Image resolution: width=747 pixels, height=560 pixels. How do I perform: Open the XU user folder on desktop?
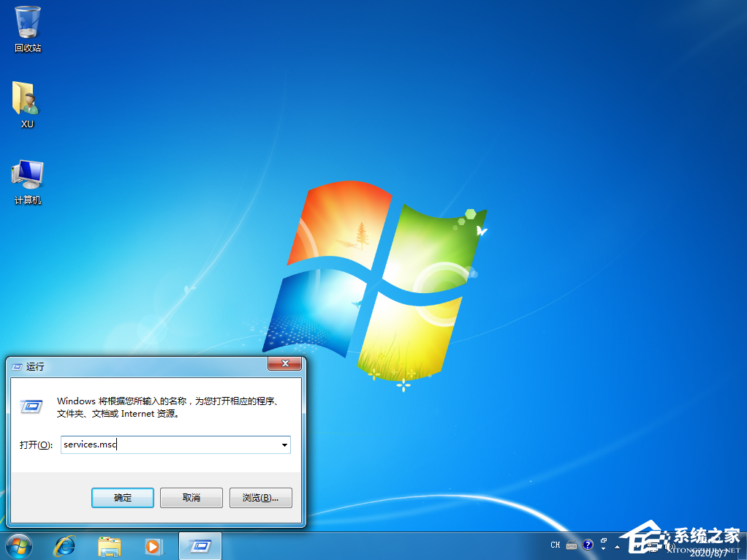pos(26,99)
